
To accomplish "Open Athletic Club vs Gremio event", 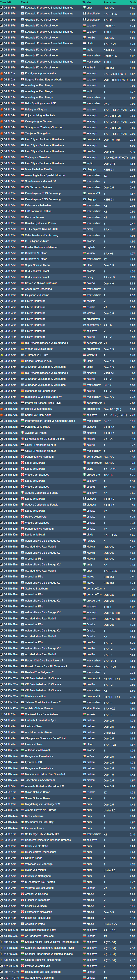I will click(39, 708).
